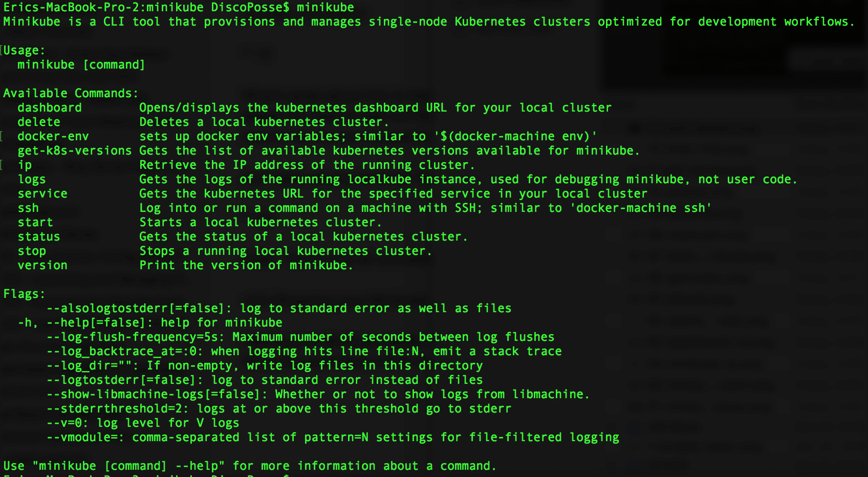Click the stop command text
868x477 pixels.
pyautogui.click(x=32, y=251)
